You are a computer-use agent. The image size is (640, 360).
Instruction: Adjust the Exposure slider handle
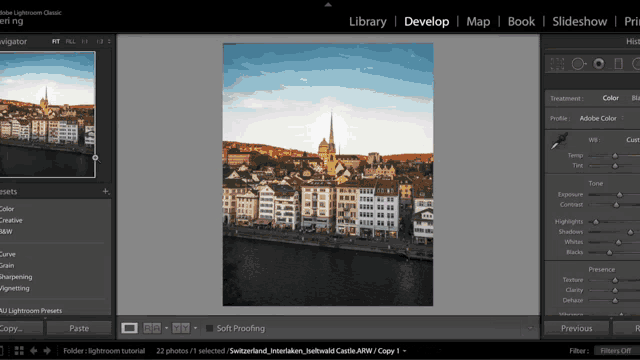pyautogui.click(x=620, y=195)
